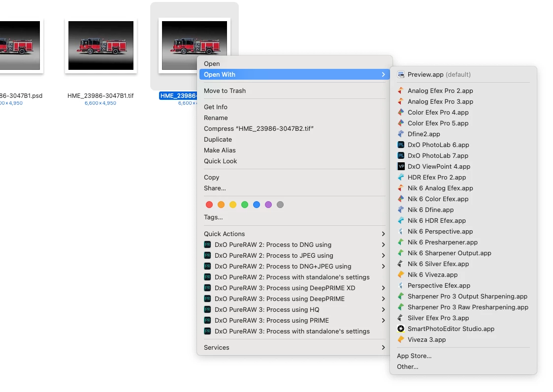This screenshot has height=392, width=553.
Task: Expand PureRAW 2 Process to DNG+JPEG arrow
Action: tap(383, 266)
